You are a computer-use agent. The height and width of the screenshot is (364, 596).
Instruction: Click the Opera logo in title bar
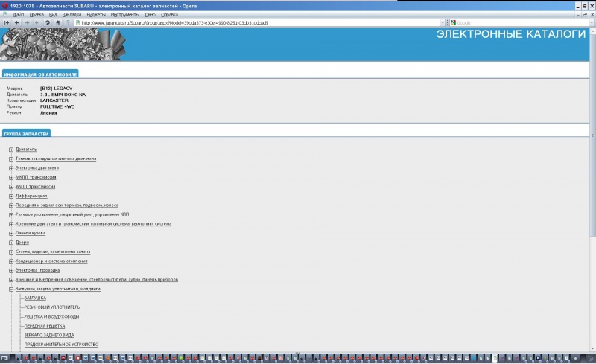[x=4, y=4]
